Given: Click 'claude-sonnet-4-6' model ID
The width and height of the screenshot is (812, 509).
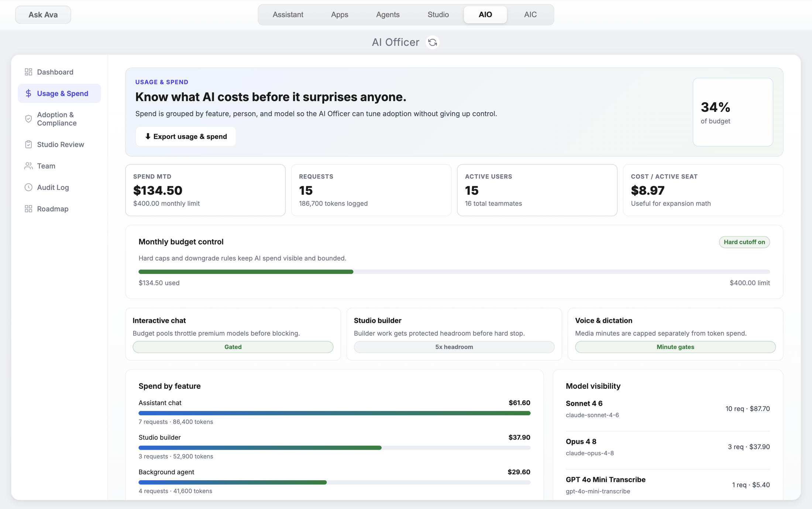Looking at the screenshot, I should click(x=592, y=415).
